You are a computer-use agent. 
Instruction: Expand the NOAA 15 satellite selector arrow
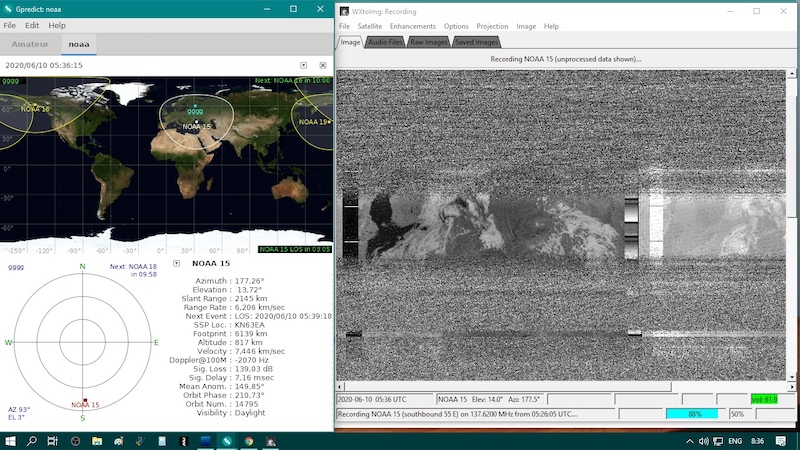pyautogui.click(x=176, y=264)
